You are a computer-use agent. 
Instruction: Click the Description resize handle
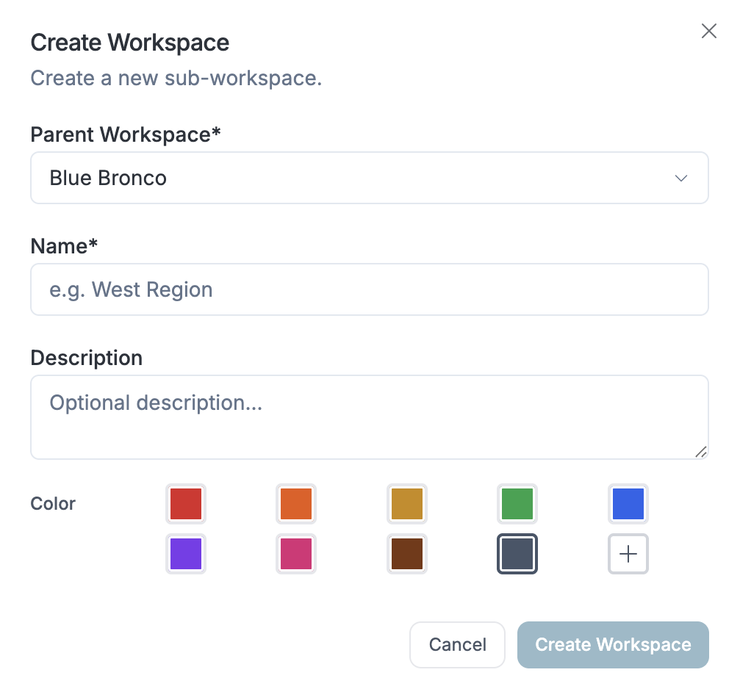[701, 452]
